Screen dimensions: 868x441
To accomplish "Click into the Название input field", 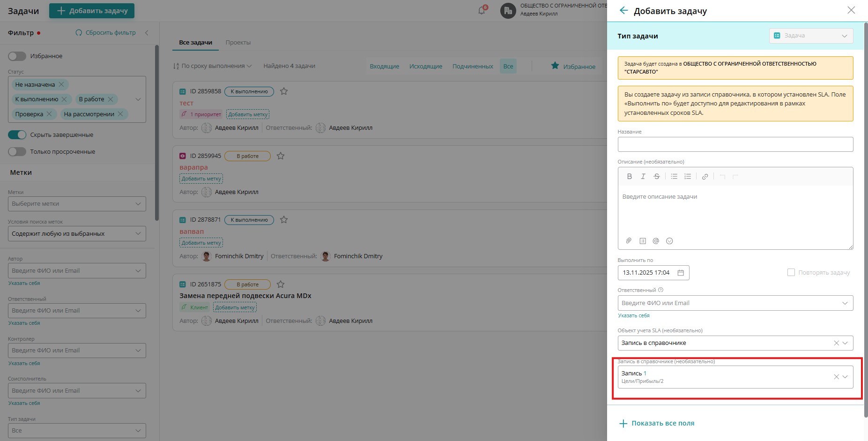I will 735,144.
